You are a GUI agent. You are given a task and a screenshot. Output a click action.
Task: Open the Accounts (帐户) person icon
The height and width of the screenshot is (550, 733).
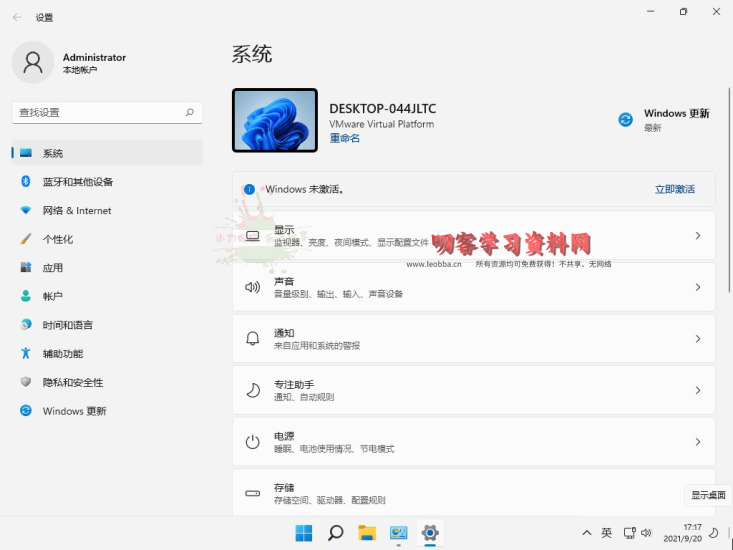point(26,296)
